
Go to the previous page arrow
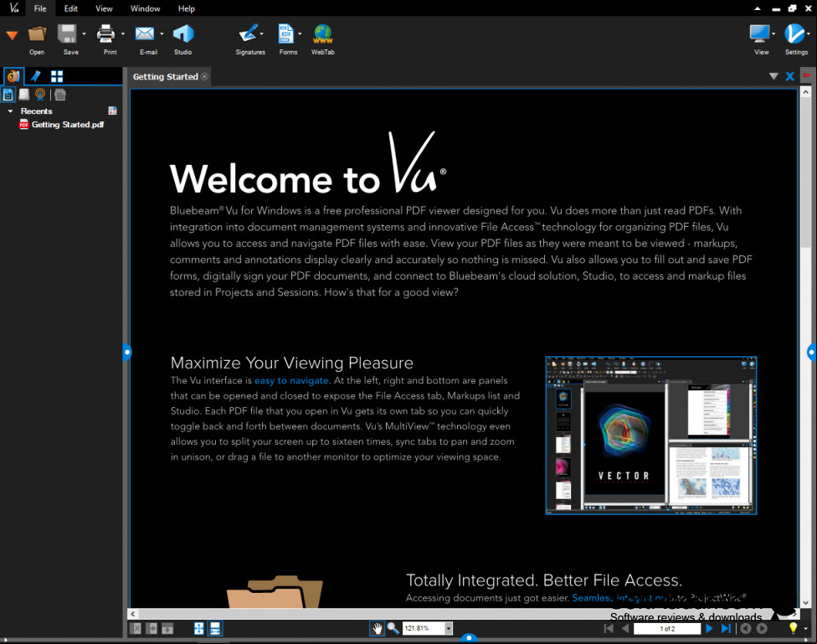(x=625, y=628)
